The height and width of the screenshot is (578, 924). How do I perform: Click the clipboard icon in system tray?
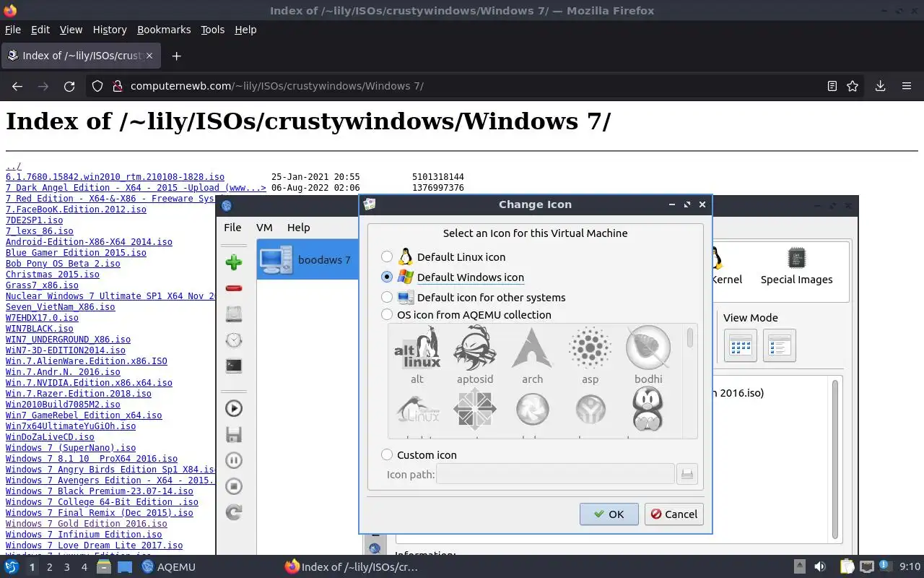pos(847,567)
